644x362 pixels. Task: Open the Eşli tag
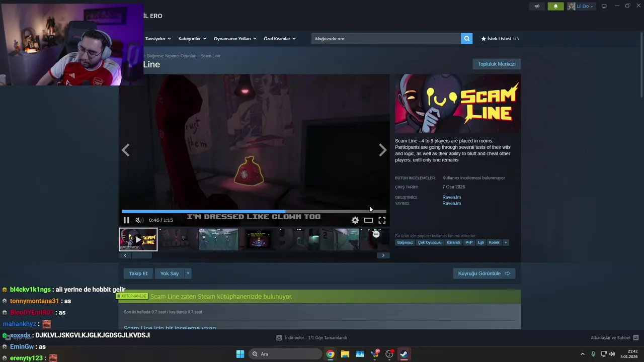[x=480, y=242]
